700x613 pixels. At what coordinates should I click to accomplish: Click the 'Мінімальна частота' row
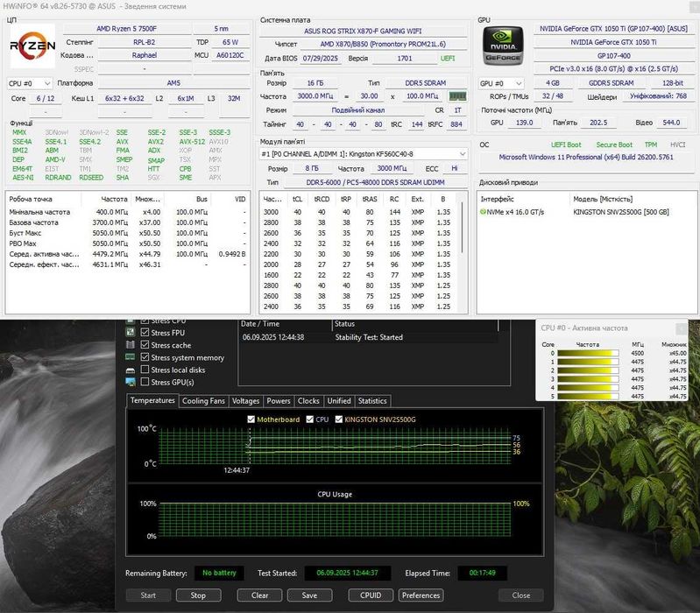[127, 212]
